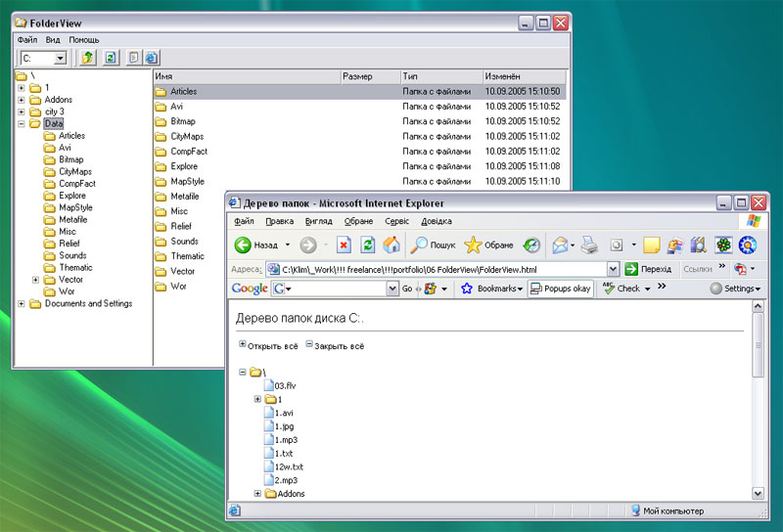Sort by Имя column header
Screen dimensions: 783x532
click(247, 77)
